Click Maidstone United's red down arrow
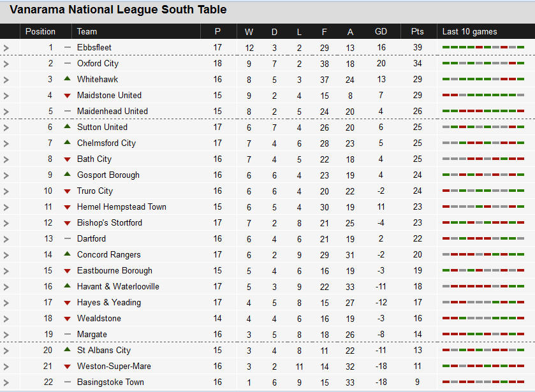The height and width of the screenshot is (392, 535). click(67, 96)
